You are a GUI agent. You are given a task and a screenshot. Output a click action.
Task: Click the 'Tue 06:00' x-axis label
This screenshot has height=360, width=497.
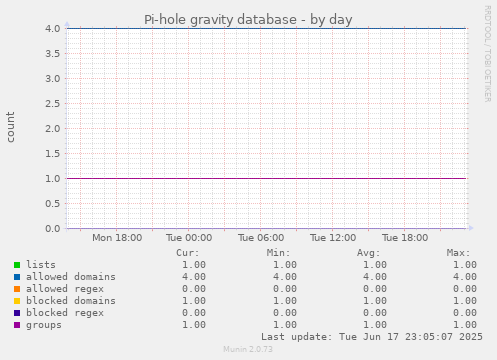261,238
